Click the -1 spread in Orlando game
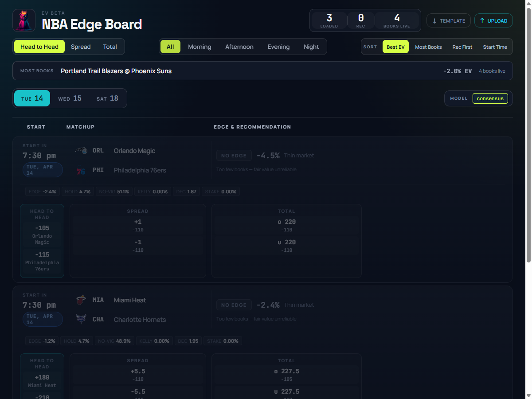The height and width of the screenshot is (399, 532). [138, 245]
